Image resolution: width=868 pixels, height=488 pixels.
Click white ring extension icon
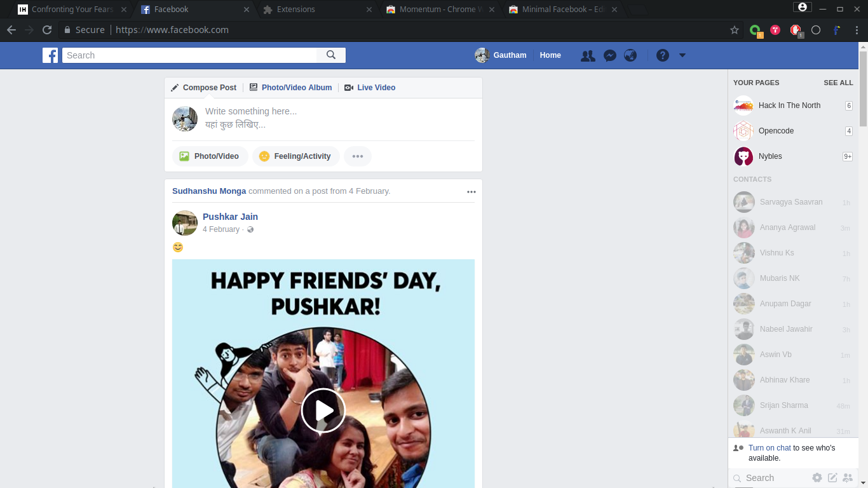pyautogui.click(x=816, y=30)
